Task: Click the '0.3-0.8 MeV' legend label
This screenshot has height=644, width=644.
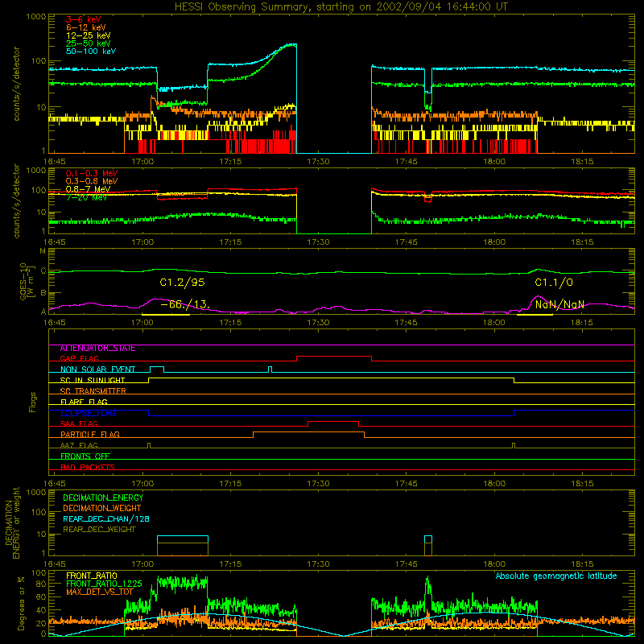Action: pos(92,181)
